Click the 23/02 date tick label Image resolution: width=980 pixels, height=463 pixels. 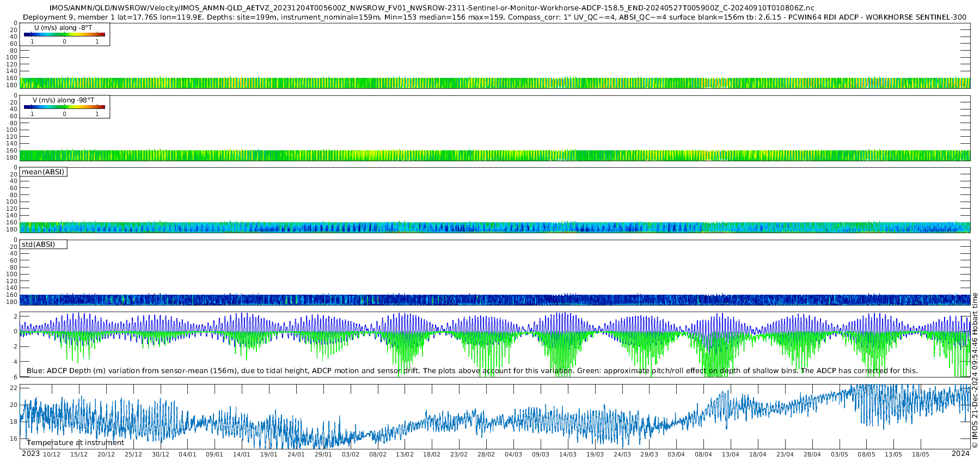coord(459,454)
